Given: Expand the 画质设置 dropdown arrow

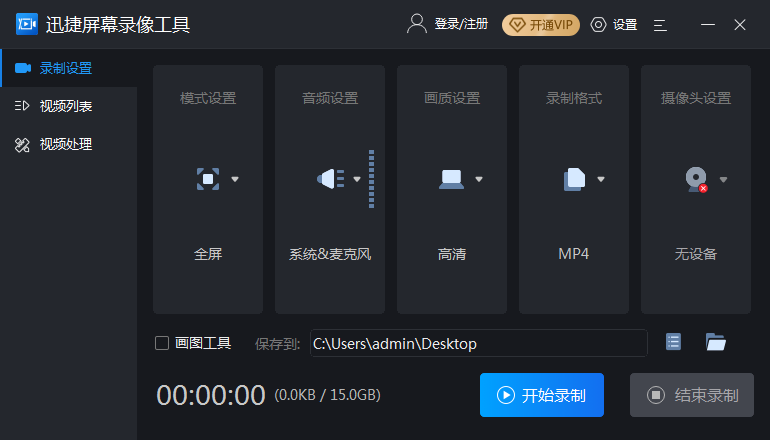Looking at the screenshot, I should tap(479, 179).
